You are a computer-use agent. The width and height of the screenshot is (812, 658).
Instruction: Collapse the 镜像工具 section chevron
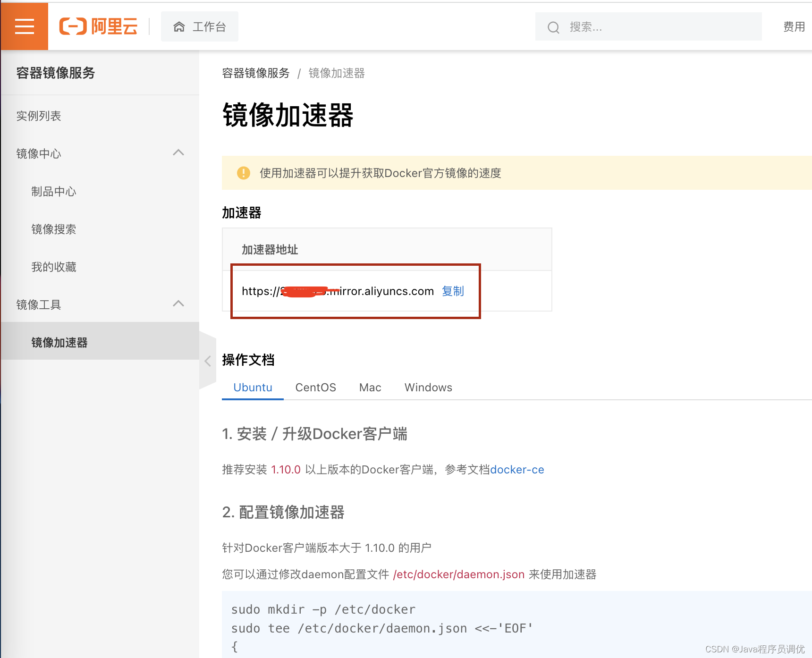[x=178, y=304]
